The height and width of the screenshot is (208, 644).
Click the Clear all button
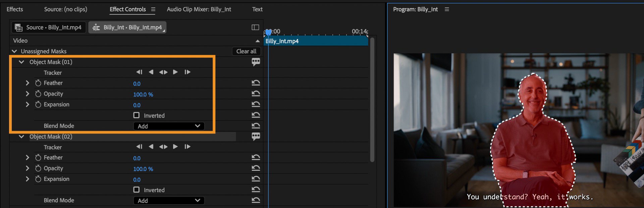[246, 51]
